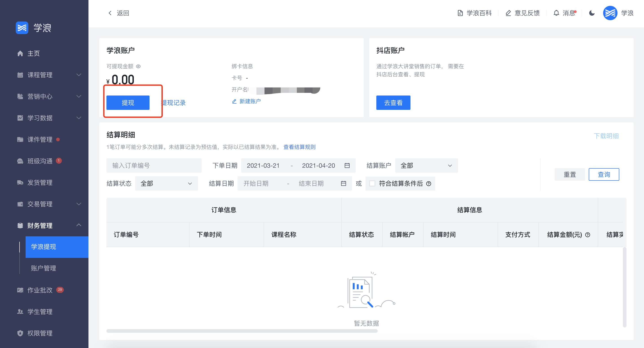Click the 结算时间 column header
The image size is (644, 348).
(460, 235)
